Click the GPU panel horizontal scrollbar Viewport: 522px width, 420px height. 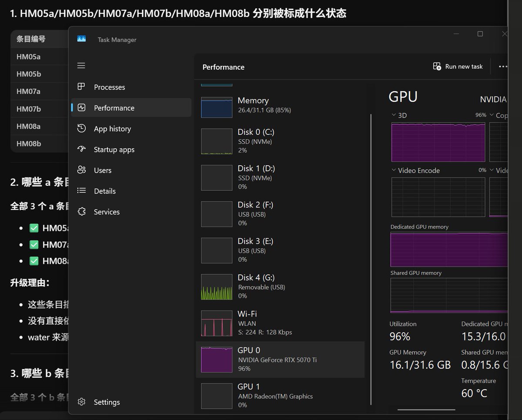pos(426,409)
